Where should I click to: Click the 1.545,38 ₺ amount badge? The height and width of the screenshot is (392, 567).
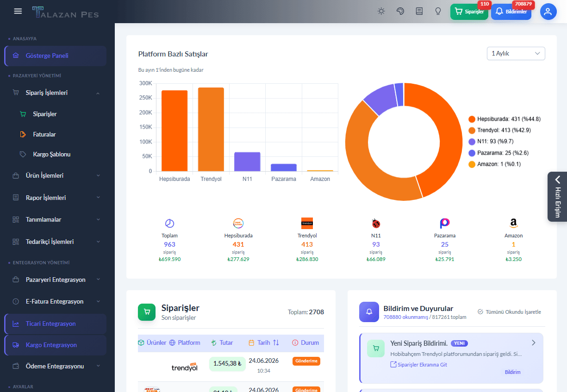pyautogui.click(x=227, y=364)
